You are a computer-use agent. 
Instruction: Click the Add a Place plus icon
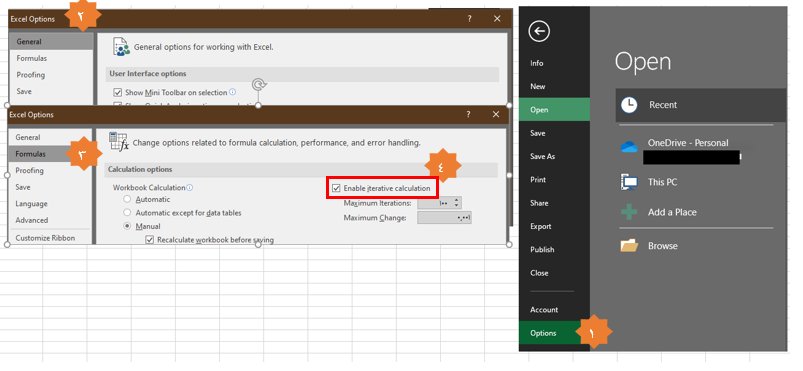(629, 212)
